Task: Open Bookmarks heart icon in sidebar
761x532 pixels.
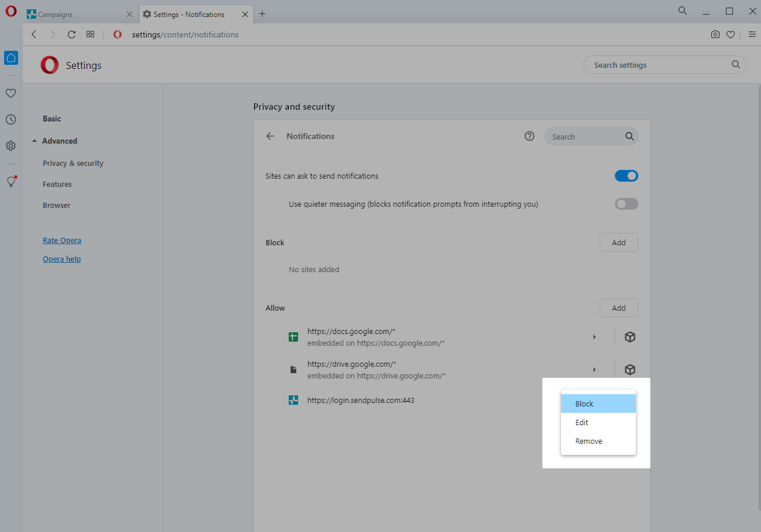Action: (11, 93)
